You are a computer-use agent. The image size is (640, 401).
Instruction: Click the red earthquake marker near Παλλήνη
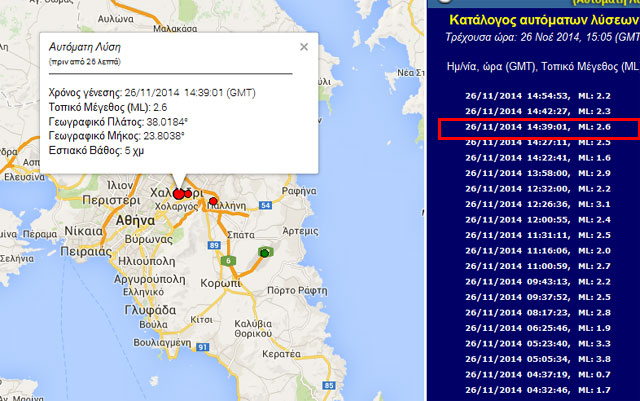(213, 202)
